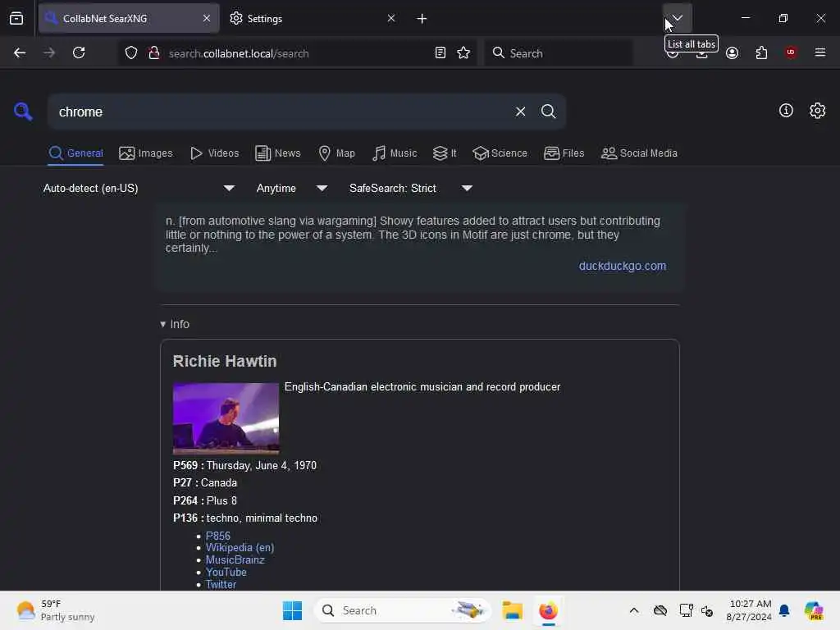This screenshot has width=840, height=630.
Task: Open the Firefox application menu
Action: (x=820, y=52)
